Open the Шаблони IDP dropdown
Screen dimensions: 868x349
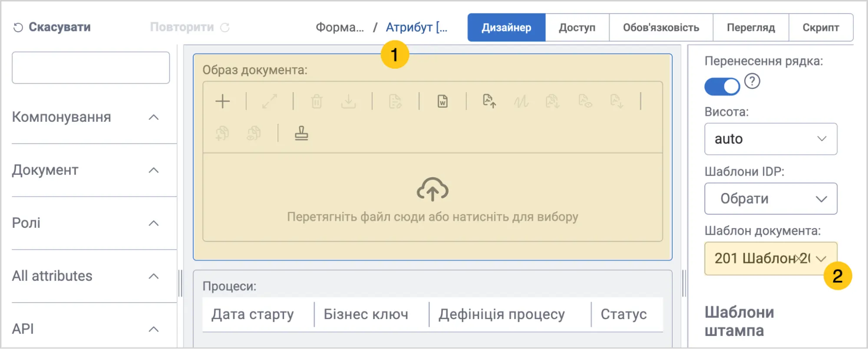coord(771,199)
